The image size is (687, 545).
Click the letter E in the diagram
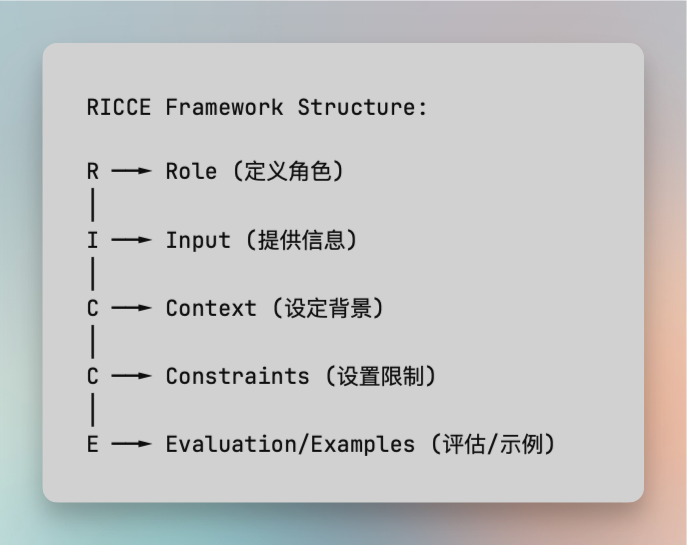(x=92, y=445)
